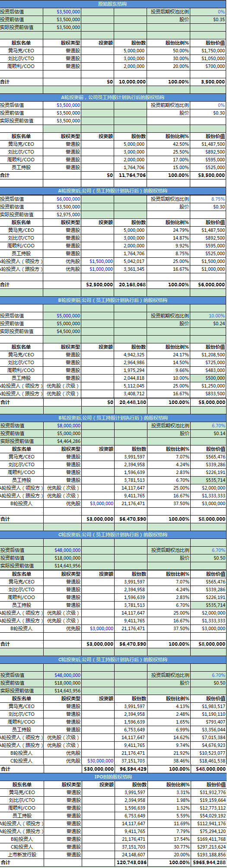The width and height of the screenshot is (227, 868).
Task: Click the $0.35 share price cell
Action: 208,19
